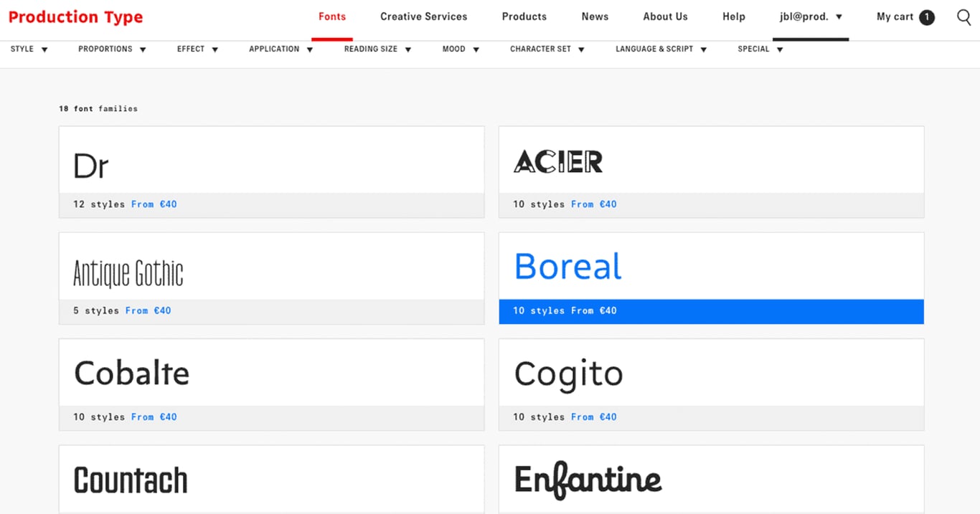Expand the jbl@prod. account dropdown
The width and height of the screenshot is (980, 514).
click(x=811, y=16)
